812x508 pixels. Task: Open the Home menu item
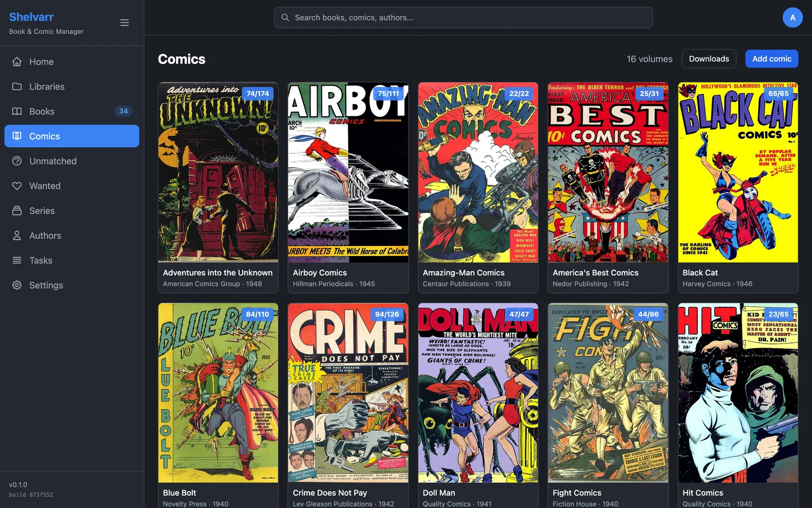click(x=72, y=61)
